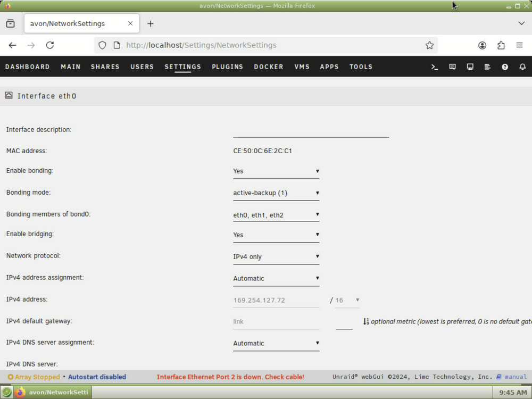The height and width of the screenshot is (399, 532).
Task: Click the tracking protection shield icon
Action: 102,45
